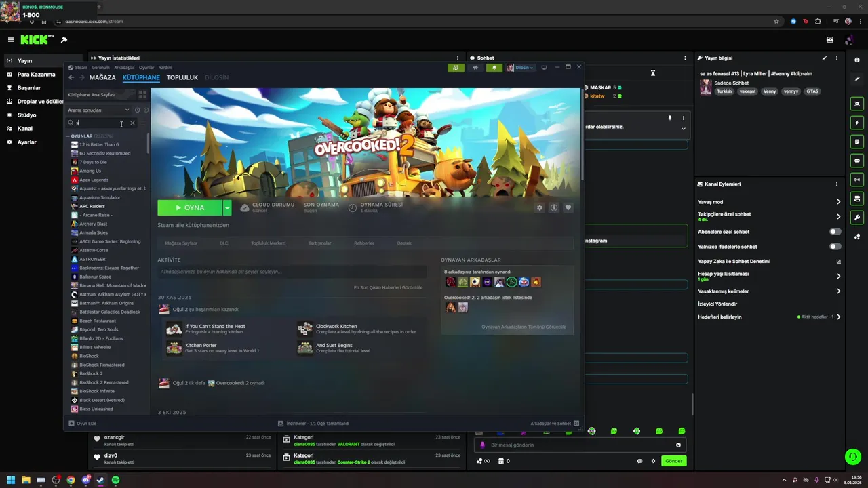The image size is (868, 488).
Task: Open Kanal Eylemleri three-dot menu
Action: pyautogui.click(x=837, y=184)
